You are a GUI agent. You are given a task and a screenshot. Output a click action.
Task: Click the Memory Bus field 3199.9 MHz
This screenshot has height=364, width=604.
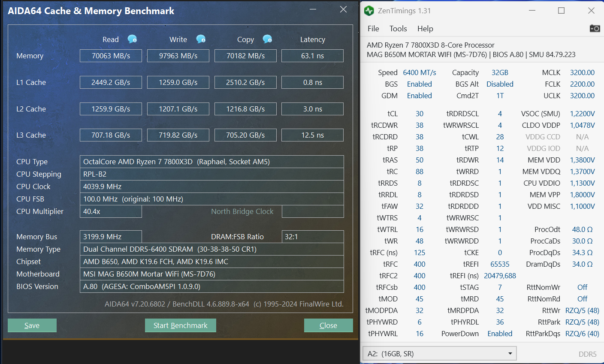(x=111, y=237)
